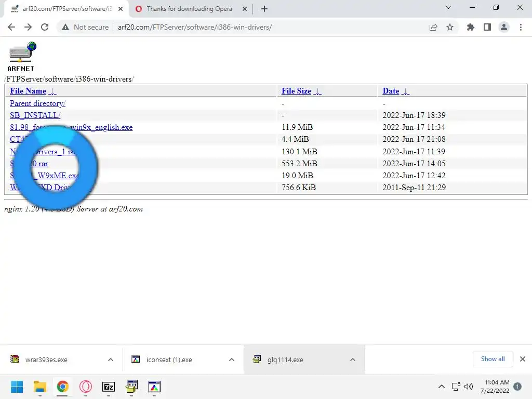The image size is (532, 399).
Task: Open the IconsExtract taskbar icon
Action: [154, 387]
